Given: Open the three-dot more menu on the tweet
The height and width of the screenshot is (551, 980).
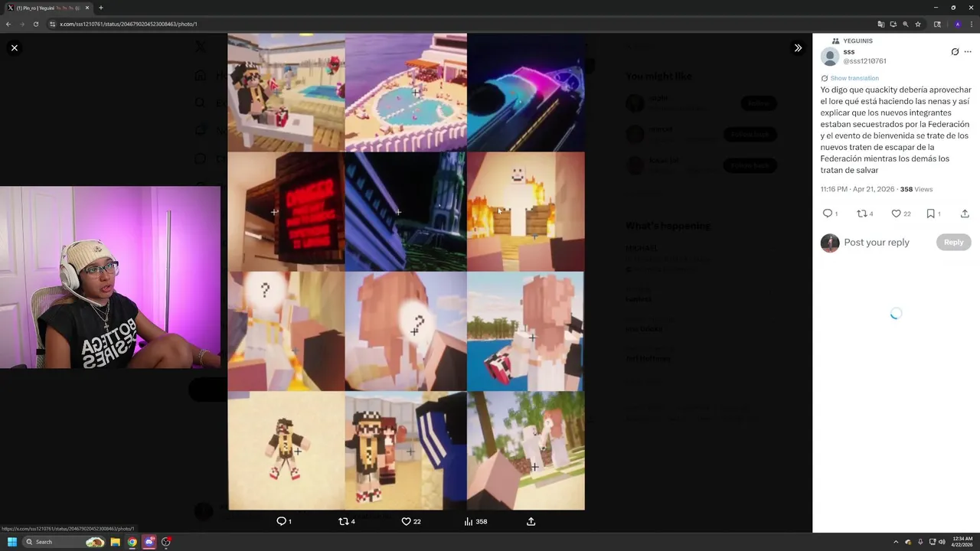Looking at the screenshot, I should (x=968, y=52).
